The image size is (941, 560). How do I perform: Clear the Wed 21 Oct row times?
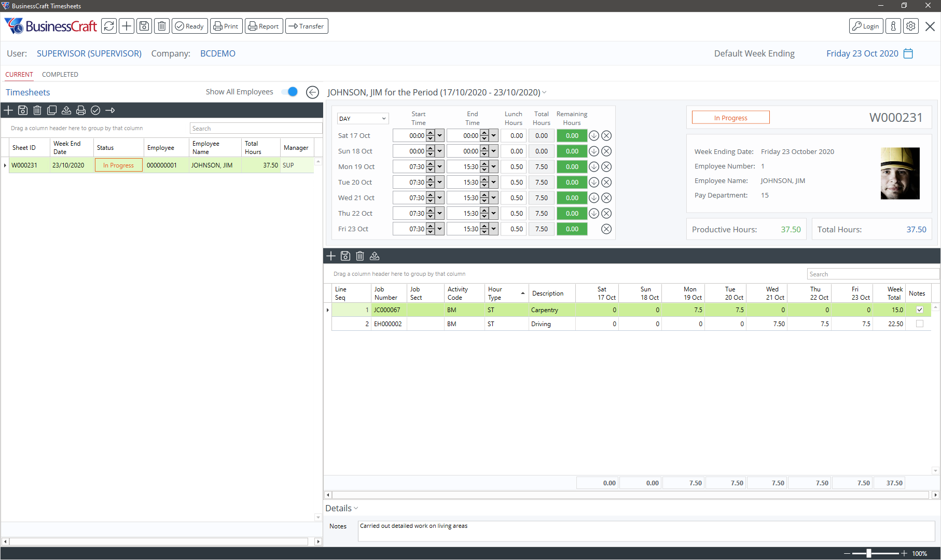tap(606, 198)
